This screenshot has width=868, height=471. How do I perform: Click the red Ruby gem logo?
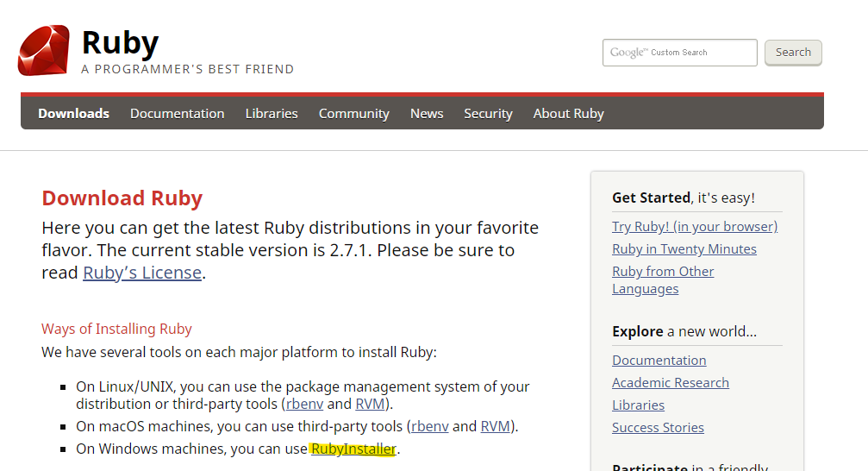[x=44, y=50]
